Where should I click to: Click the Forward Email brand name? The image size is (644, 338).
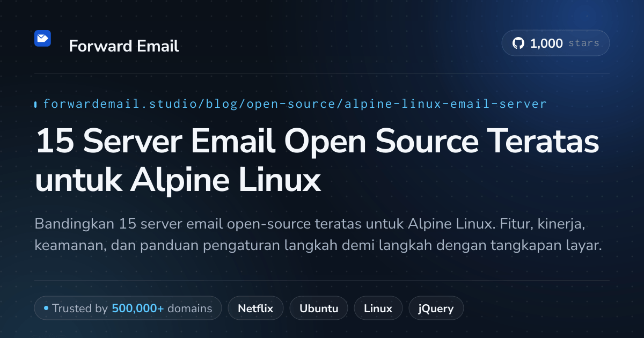point(124,46)
